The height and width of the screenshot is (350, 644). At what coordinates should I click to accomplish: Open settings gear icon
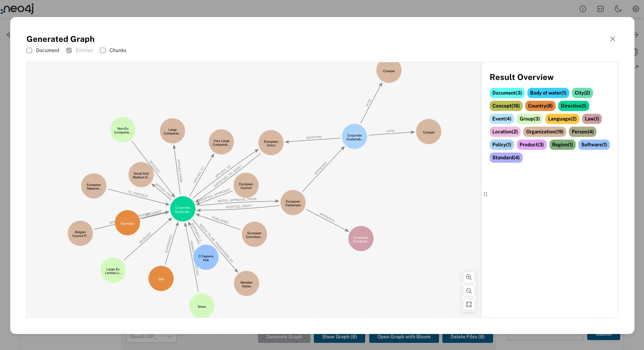point(636,9)
